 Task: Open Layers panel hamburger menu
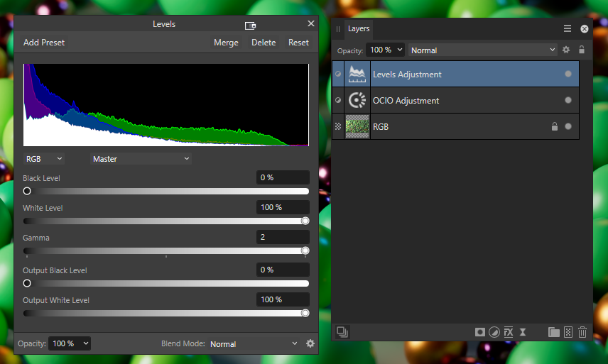pos(568,28)
